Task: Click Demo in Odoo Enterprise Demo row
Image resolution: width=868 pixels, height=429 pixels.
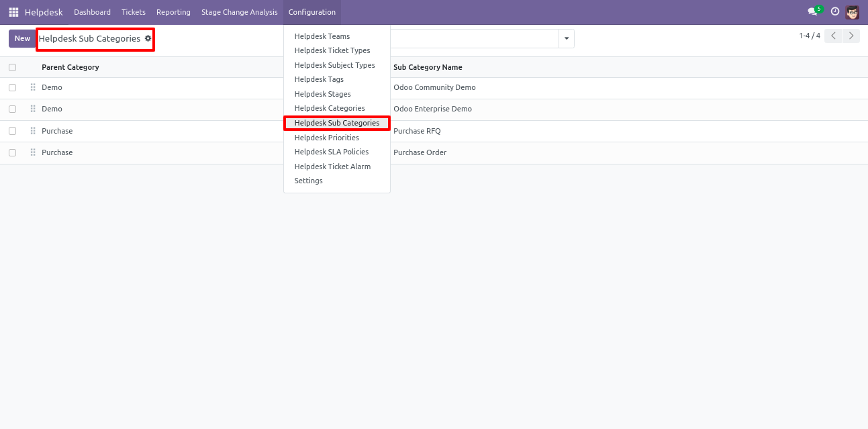Action: tap(52, 109)
